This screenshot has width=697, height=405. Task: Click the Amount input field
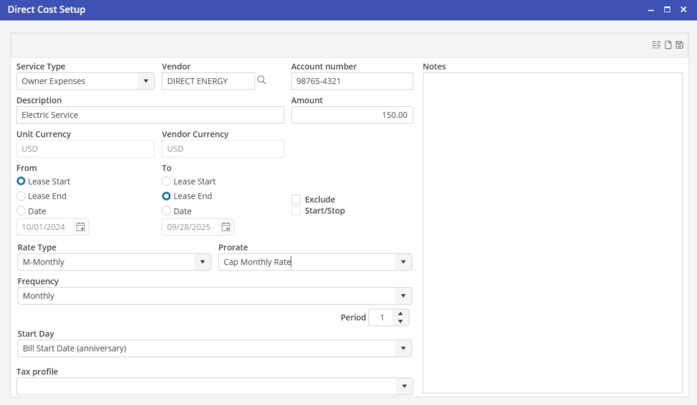(351, 115)
